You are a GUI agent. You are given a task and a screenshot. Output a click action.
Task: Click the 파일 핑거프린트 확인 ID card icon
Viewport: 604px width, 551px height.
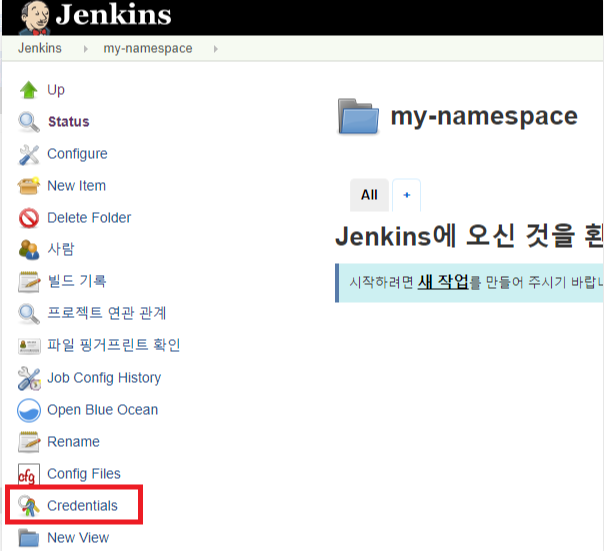coord(29,346)
